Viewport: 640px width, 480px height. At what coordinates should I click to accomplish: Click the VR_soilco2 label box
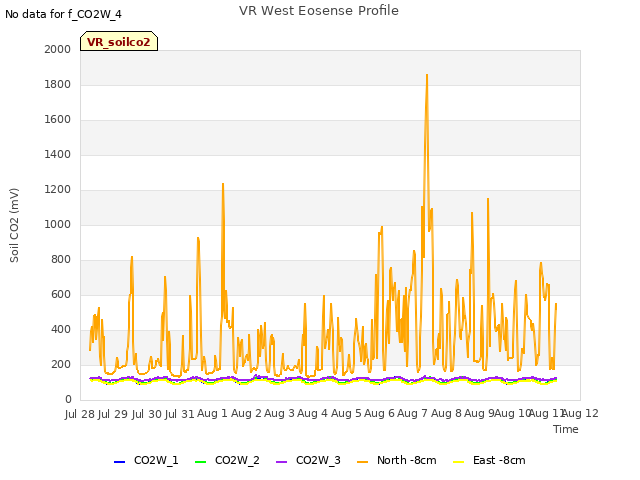119,41
